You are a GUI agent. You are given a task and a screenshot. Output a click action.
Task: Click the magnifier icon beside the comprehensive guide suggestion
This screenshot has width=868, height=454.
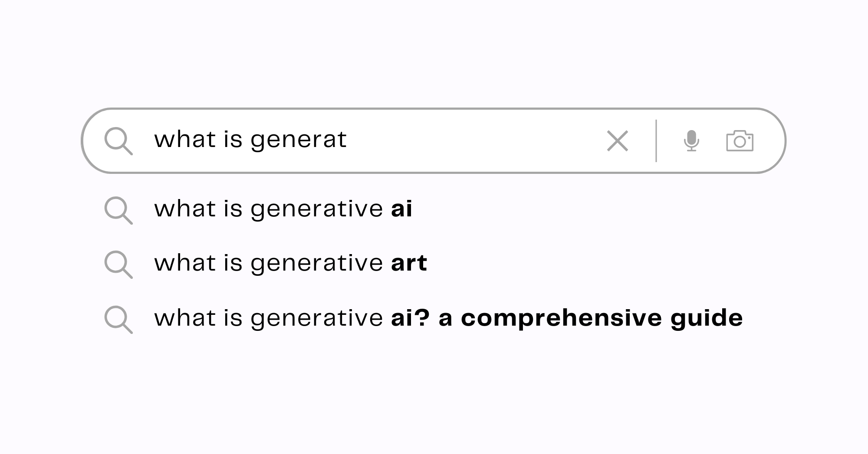point(118,318)
